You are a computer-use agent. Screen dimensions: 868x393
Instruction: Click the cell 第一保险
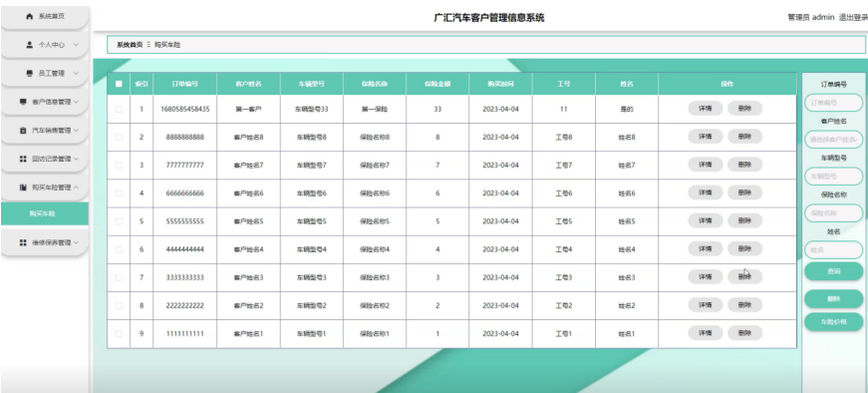(375, 109)
